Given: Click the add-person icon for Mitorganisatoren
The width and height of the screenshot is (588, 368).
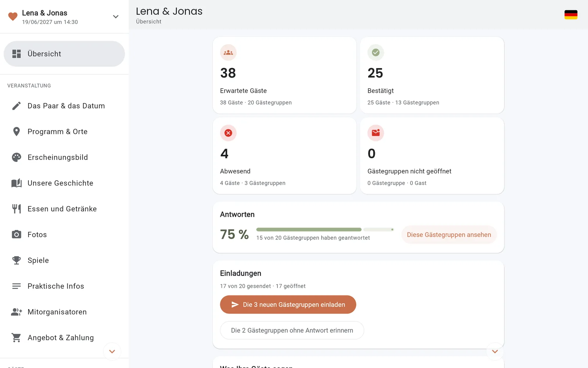Looking at the screenshot, I should click(x=17, y=312).
